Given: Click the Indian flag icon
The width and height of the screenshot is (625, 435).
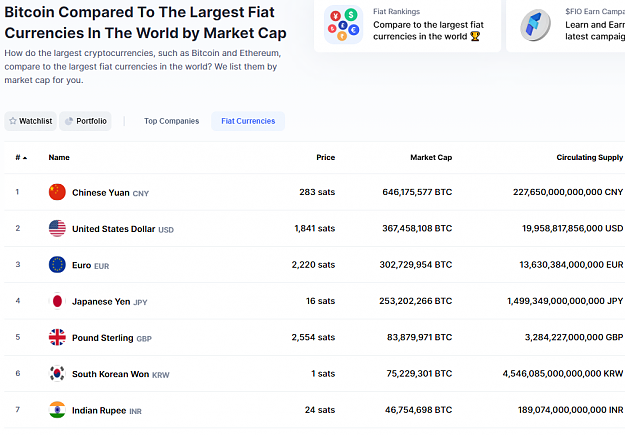Looking at the screenshot, I should pyautogui.click(x=57, y=410).
